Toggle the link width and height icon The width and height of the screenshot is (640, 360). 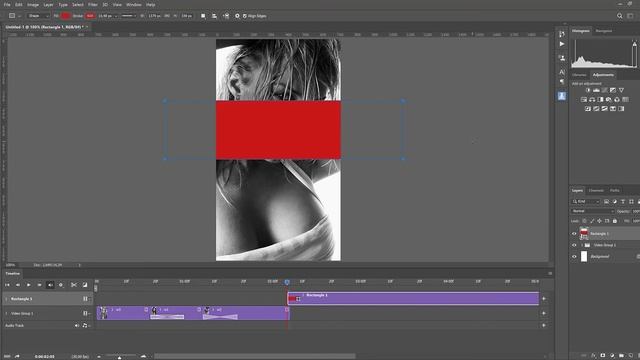click(167, 16)
